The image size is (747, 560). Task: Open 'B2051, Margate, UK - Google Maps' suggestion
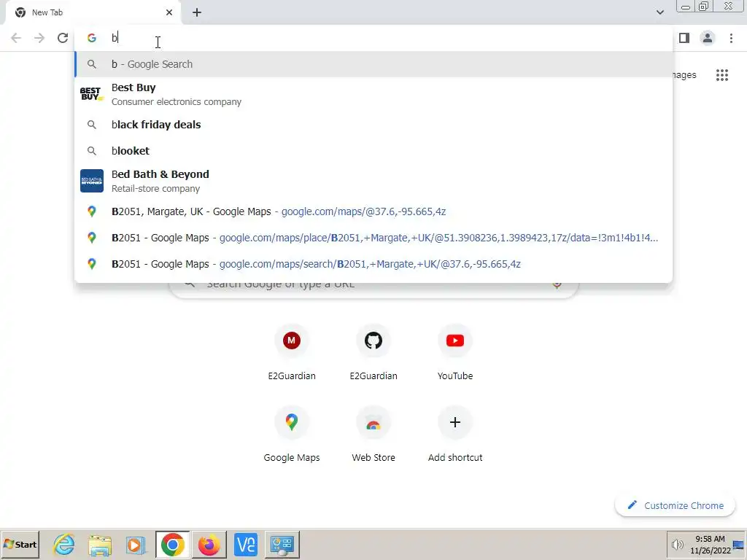point(373,211)
